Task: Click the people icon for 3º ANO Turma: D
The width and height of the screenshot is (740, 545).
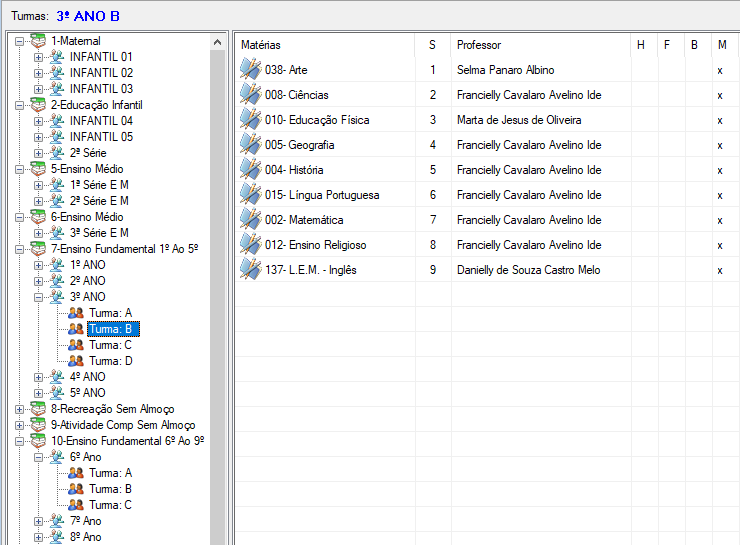Action: pos(75,361)
